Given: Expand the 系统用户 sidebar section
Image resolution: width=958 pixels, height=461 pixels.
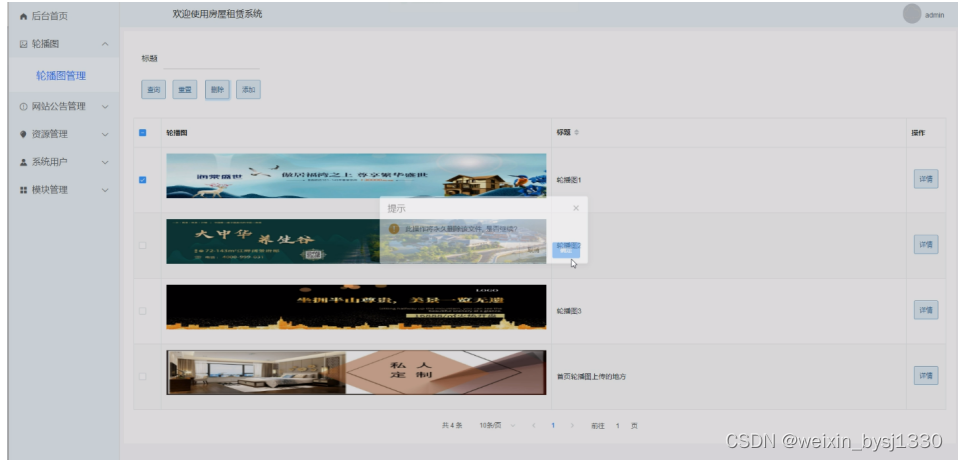Looking at the screenshot, I should pyautogui.click(x=64, y=162).
